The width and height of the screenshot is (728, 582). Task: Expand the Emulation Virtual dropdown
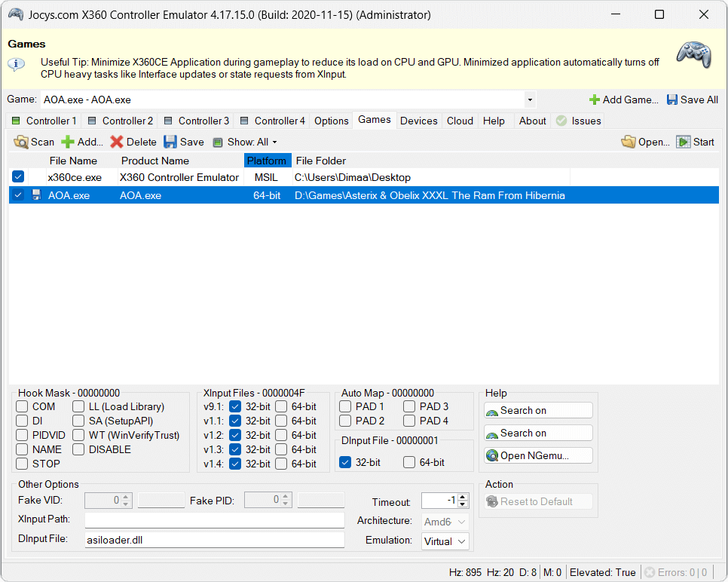point(461,541)
